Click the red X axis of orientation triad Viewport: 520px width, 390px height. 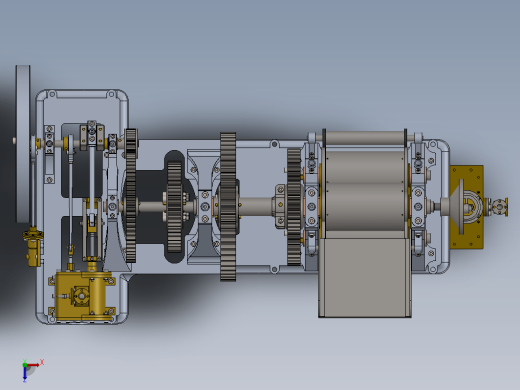click(x=33, y=365)
